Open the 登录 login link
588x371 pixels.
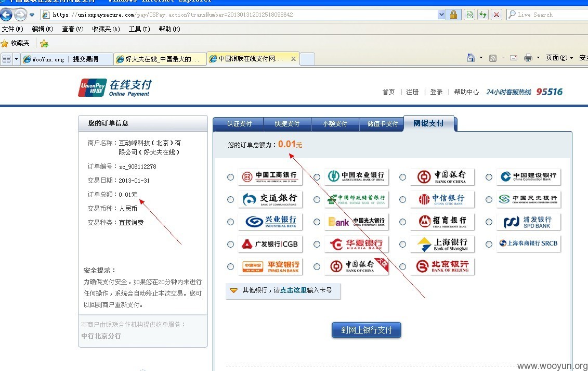click(437, 92)
